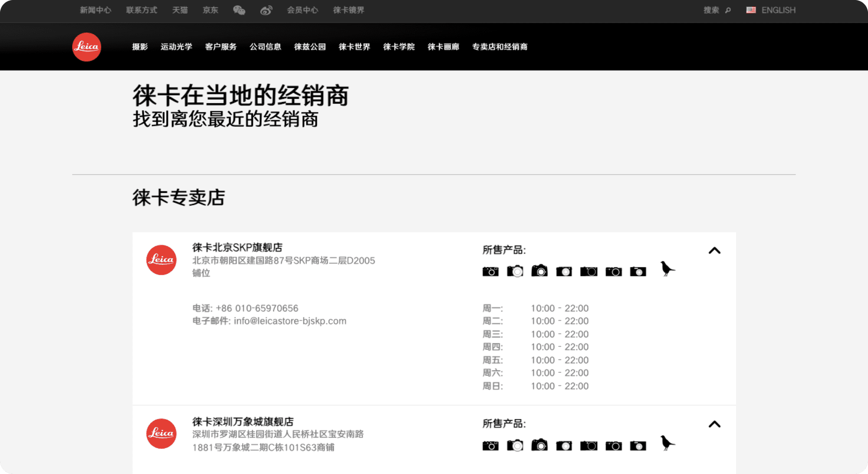Viewport: 868px width, 474px height.
Task: Open the 徕卡画廊 menu
Action: (444, 47)
